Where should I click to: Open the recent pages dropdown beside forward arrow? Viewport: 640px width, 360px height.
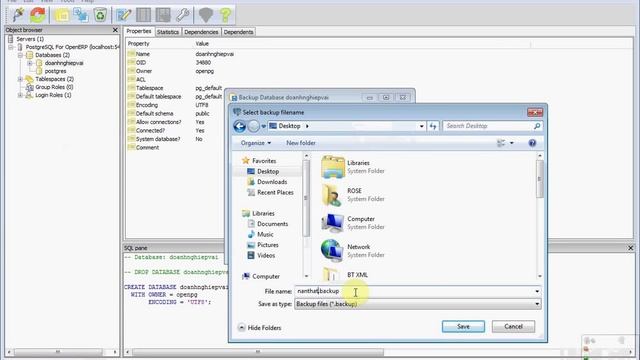[263, 127]
